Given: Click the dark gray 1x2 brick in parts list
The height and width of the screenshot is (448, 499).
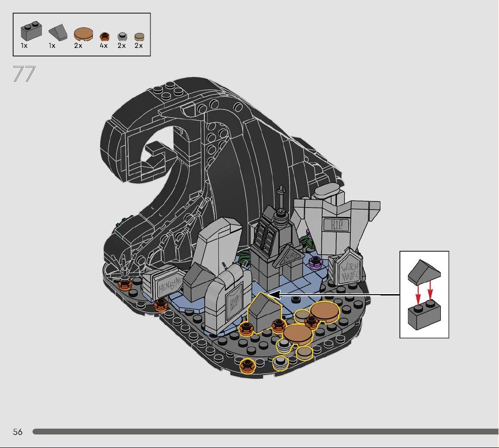Looking at the screenshot, I should click(x=31, y=31).
